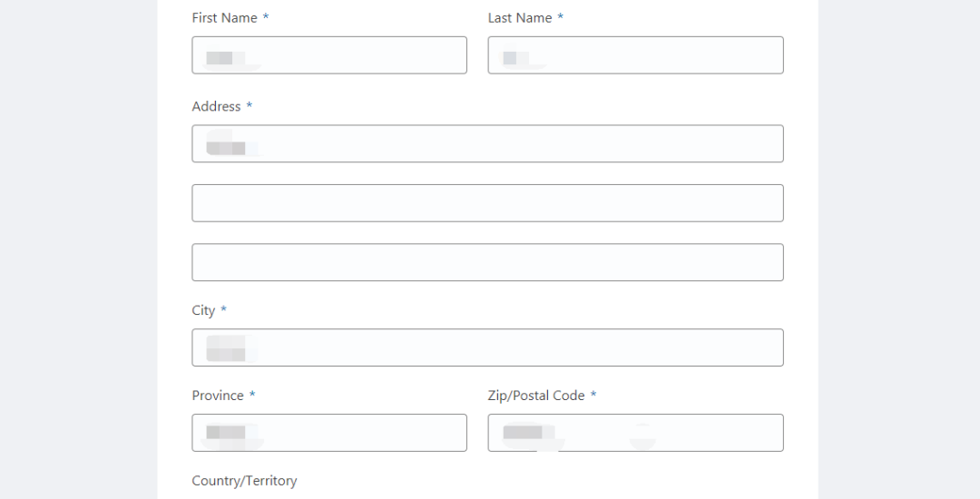Click the "City" label text
Viewport: 980px width, 499px height.
tap(203, 310)
